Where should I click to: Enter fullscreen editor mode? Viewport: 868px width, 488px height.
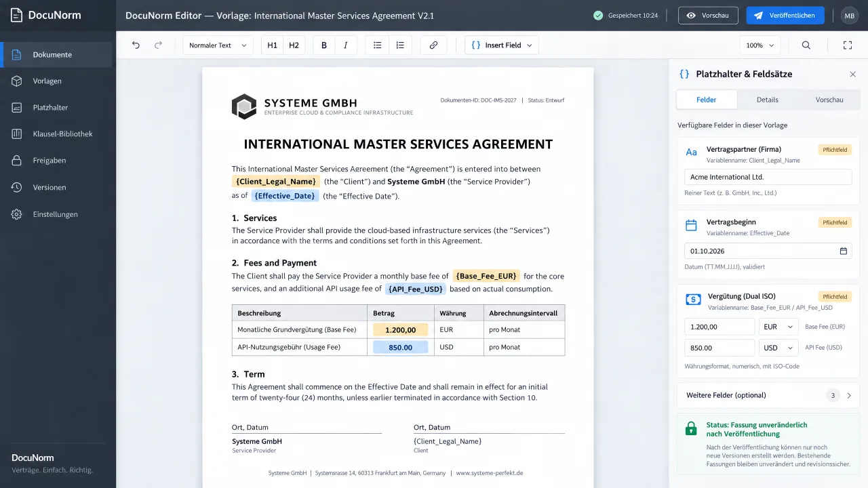pyautogui.click(x=848, y=45)
